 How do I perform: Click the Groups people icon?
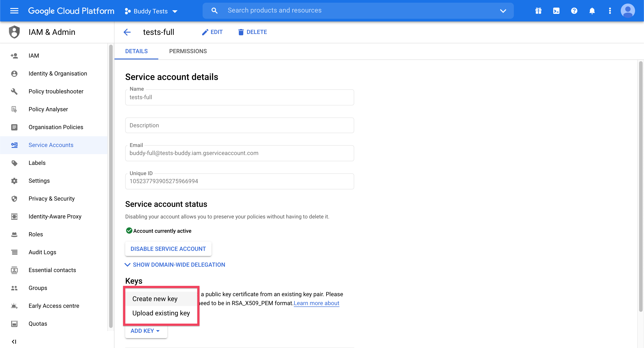[x=14, y=288]
